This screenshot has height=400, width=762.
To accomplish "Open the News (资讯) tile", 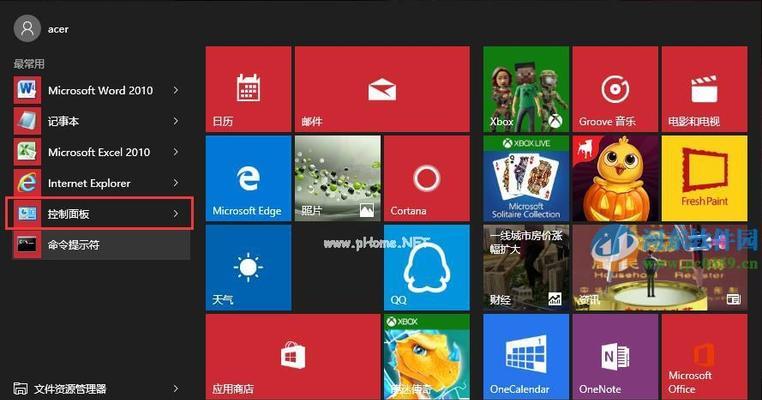I will pos(659,267).
